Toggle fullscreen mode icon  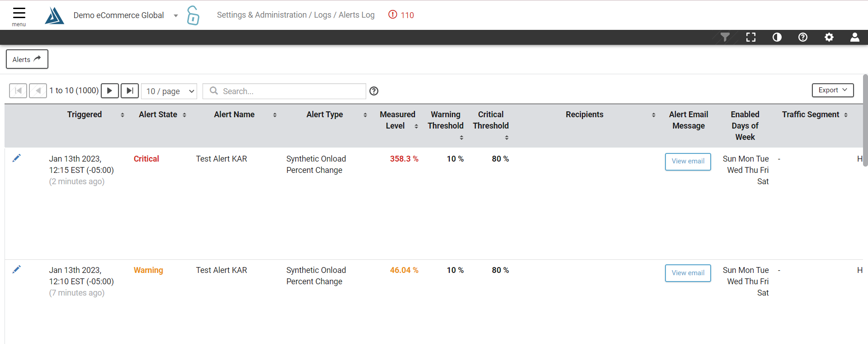coord(751,37)
